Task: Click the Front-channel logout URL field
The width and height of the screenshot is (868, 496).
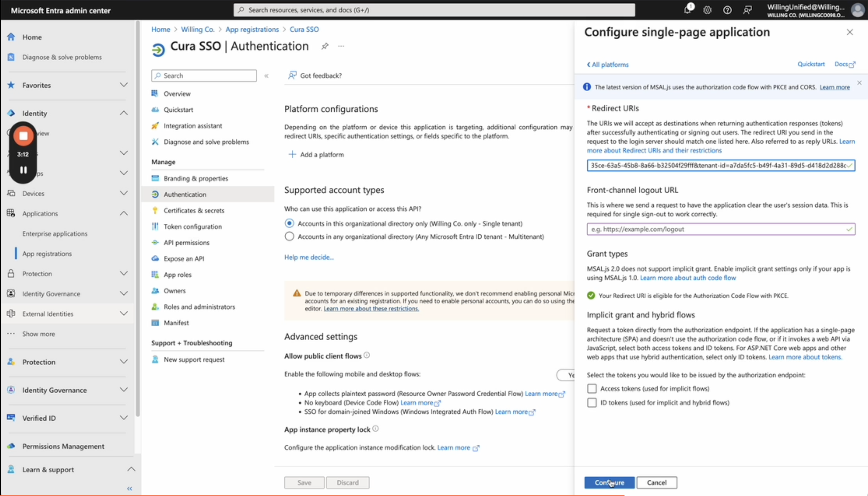Action: pyautogui.click(x=721, y=229)
